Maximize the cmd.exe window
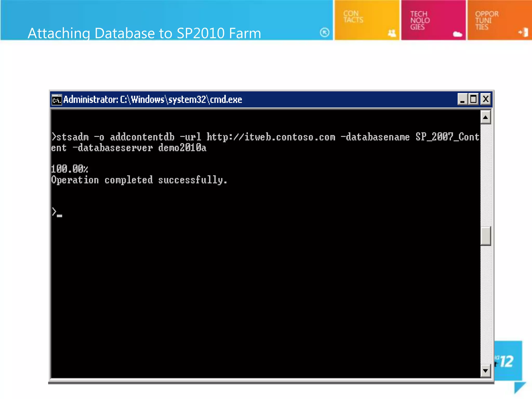Viewport: 532px width, 399px height. [474, 99]
